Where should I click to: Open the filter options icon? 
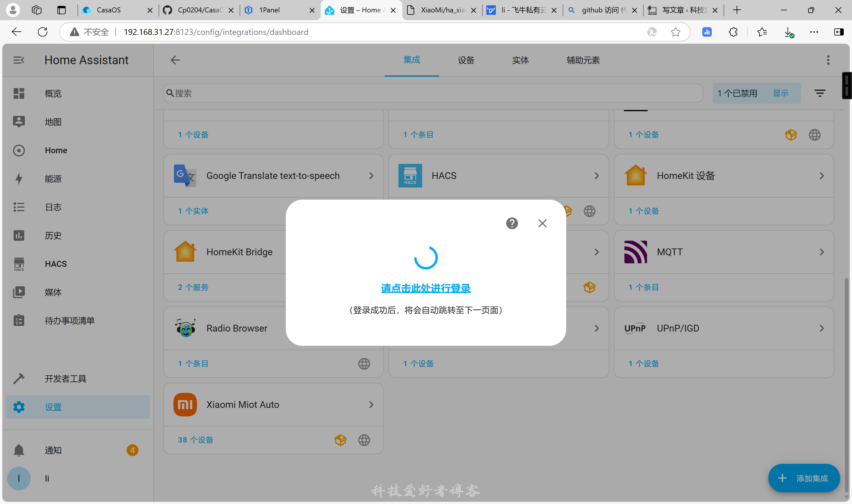click(820, 93)
